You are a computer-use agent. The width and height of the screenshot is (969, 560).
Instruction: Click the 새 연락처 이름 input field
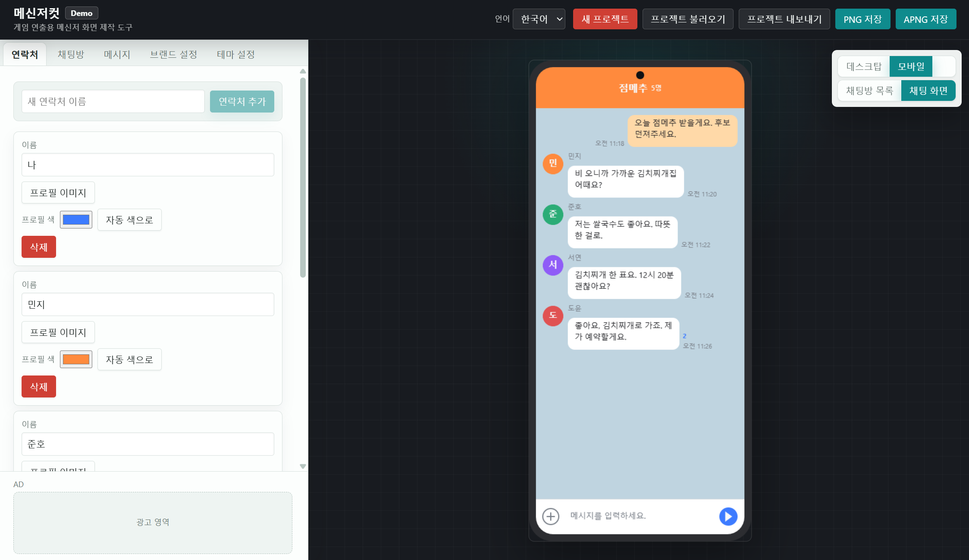(113, 101)
